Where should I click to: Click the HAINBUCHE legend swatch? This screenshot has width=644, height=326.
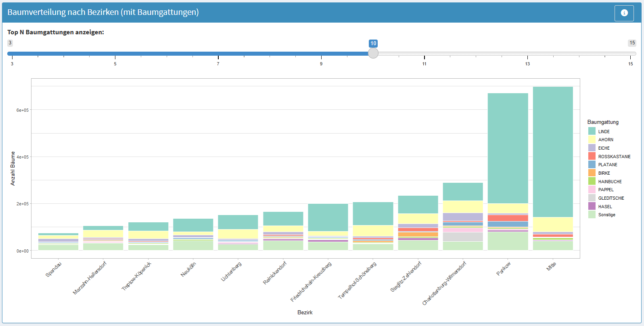point(592,182)
